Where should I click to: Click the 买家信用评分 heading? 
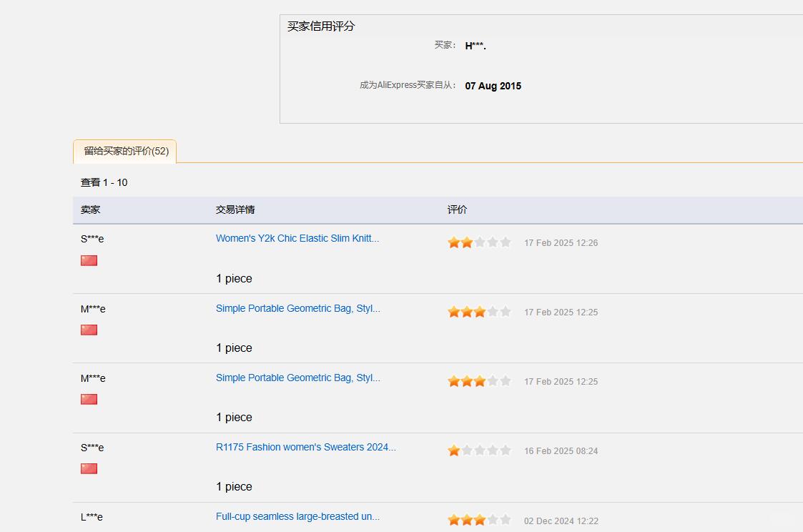point(320,26)
